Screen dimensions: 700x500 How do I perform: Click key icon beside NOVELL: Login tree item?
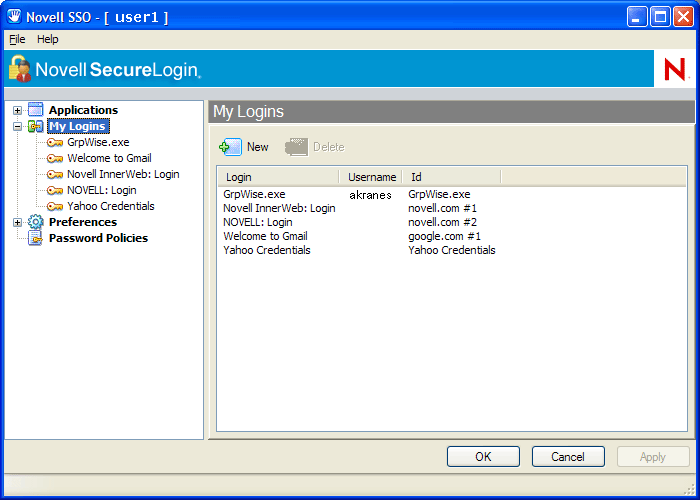click(55, 191)
